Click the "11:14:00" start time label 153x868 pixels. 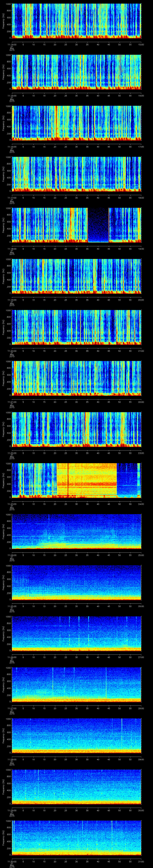click(12, 44)
